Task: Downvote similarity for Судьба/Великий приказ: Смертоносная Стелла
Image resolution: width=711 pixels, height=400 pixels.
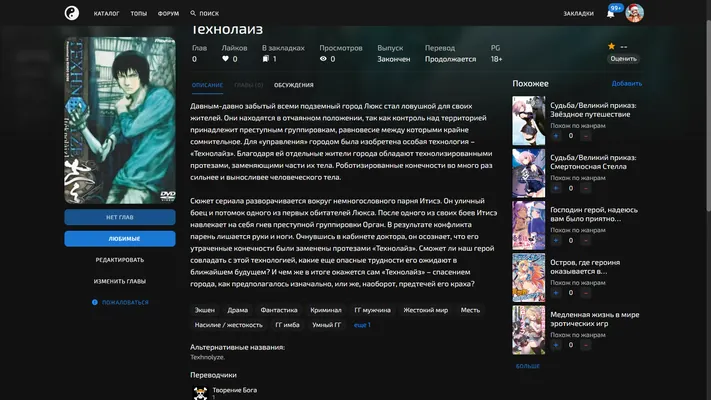Action: click(x=586, y=188)
